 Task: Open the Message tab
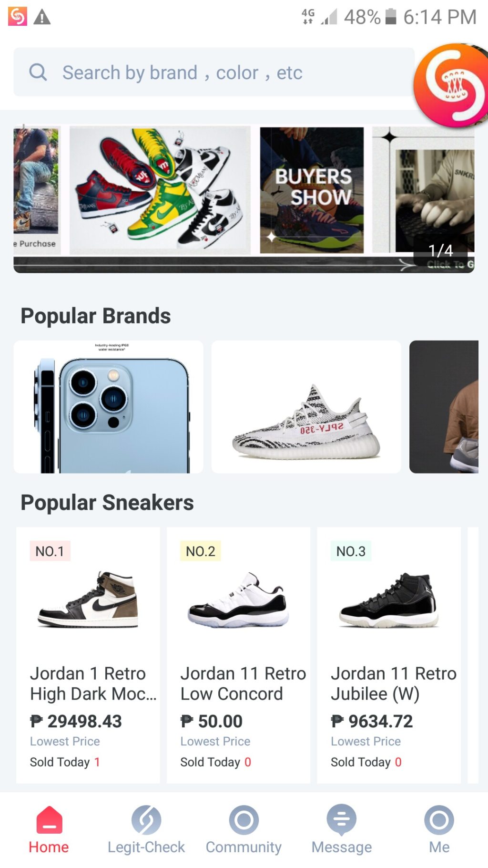coord(341,830)
